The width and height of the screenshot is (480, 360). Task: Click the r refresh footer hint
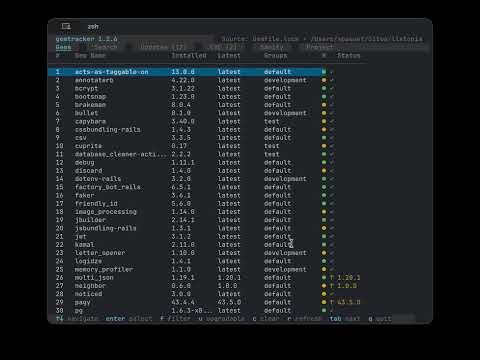304,319
